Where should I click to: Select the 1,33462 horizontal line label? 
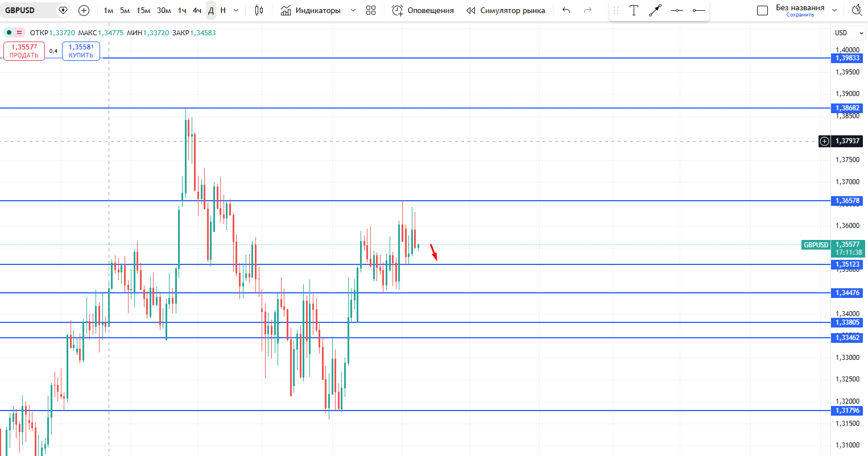848,338
